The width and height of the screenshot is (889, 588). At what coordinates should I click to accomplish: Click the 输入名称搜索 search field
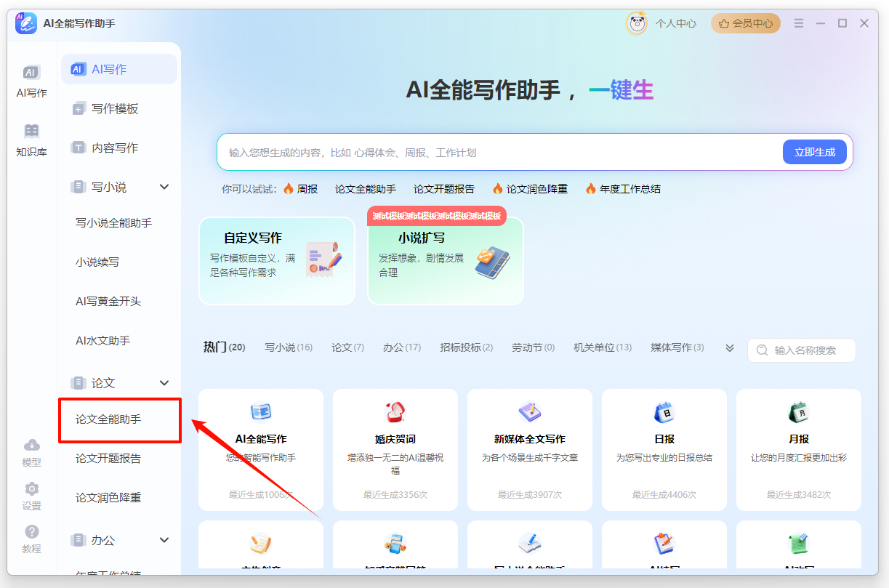click(801, 350)
